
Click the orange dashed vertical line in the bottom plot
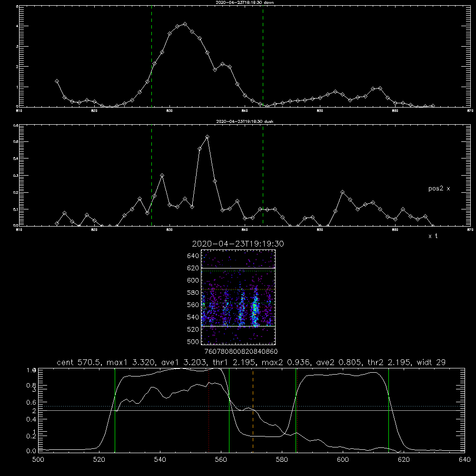253,410
